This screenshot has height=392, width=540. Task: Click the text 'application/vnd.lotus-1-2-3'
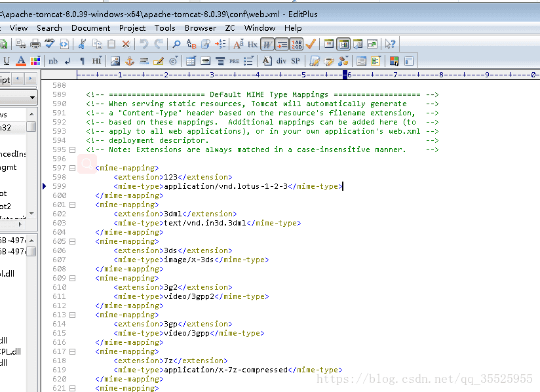coord(226,186)
